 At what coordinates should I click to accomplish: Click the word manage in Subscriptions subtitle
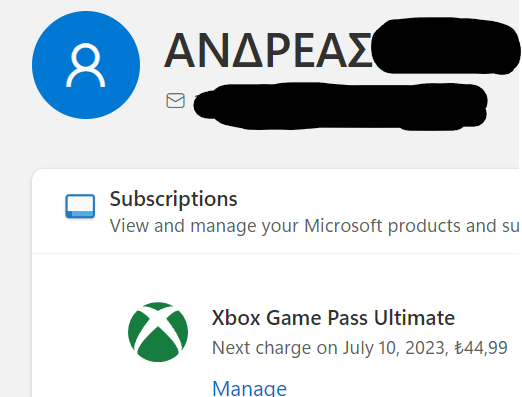pos(223,227)
